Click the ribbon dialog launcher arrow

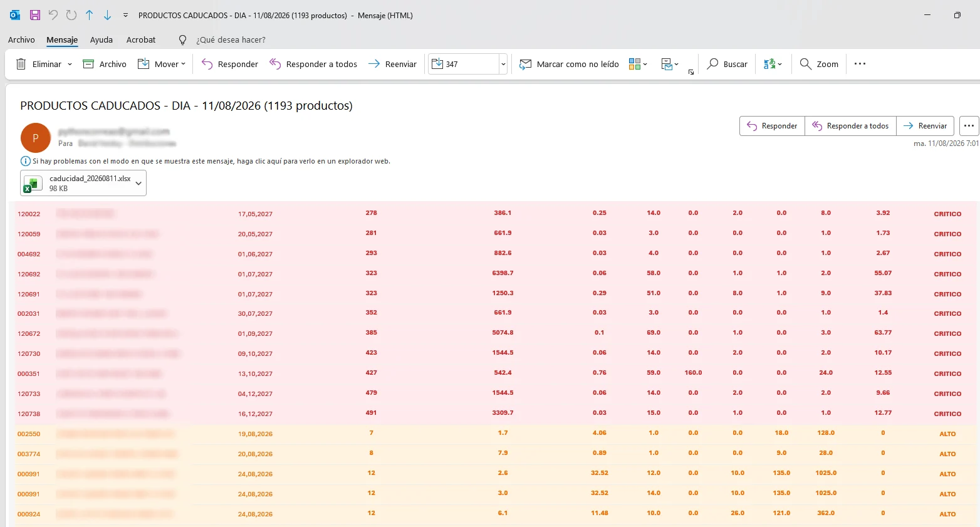[x=691, y=72]
